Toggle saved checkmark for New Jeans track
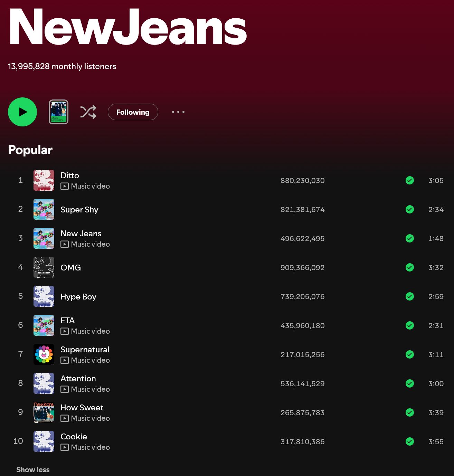The image size is (454, 476). [410, 238]
